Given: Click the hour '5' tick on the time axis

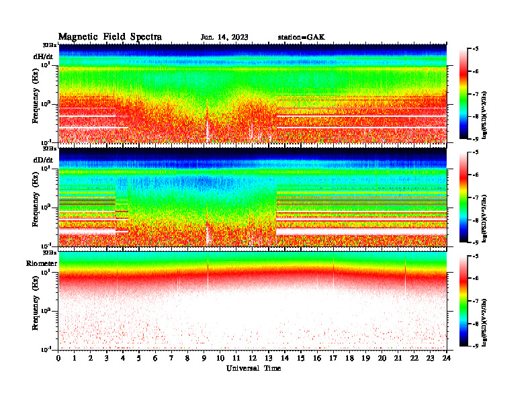Looking at the screenshot, I should [140, 358].
